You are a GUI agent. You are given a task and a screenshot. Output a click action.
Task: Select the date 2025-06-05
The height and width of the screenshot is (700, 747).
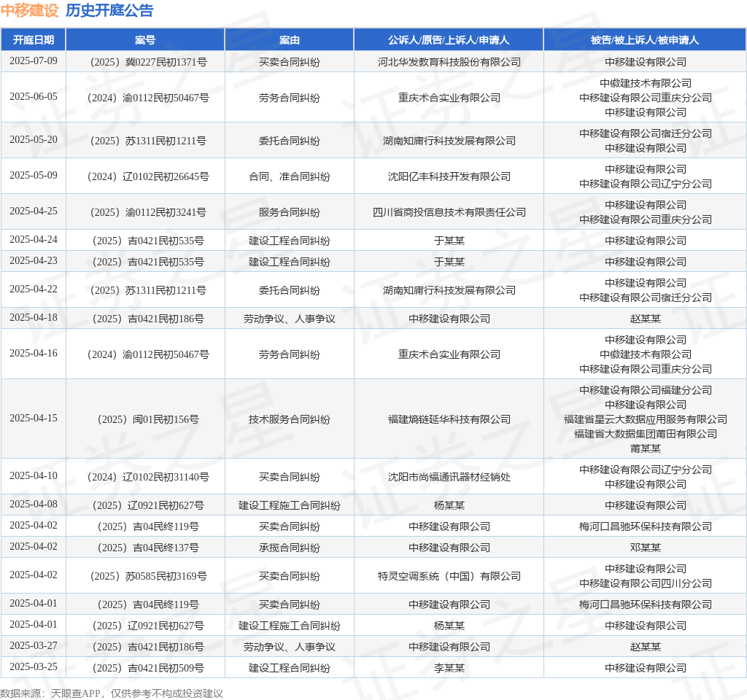[34, 97]
